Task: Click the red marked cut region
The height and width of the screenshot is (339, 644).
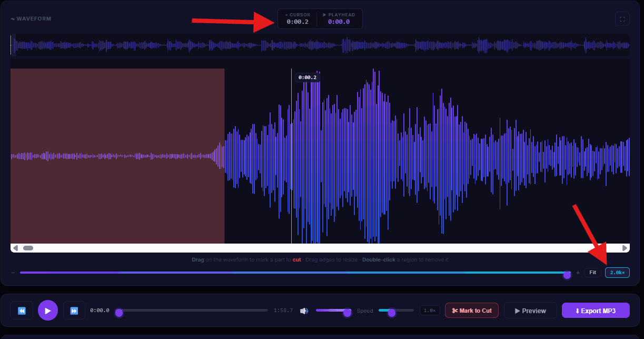Action: (117, 156)
